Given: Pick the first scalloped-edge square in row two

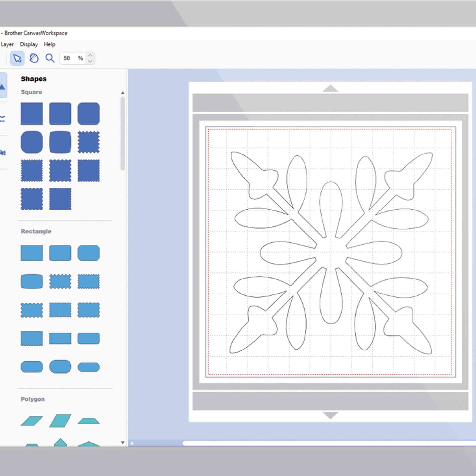Looking at the screenshot, I should click(x=89, y=142).
